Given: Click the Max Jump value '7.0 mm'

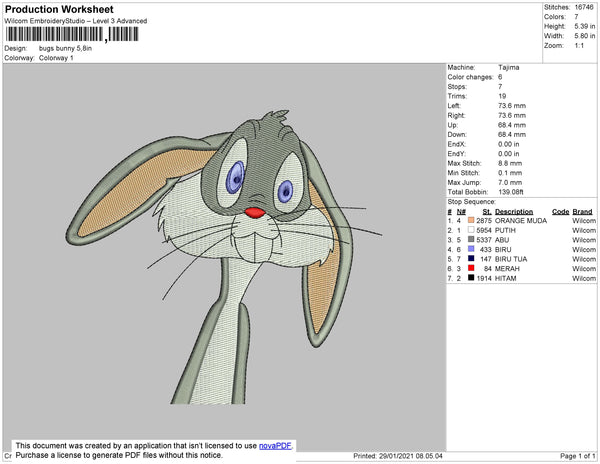Looking at the screenshot, I should [510, 182].
